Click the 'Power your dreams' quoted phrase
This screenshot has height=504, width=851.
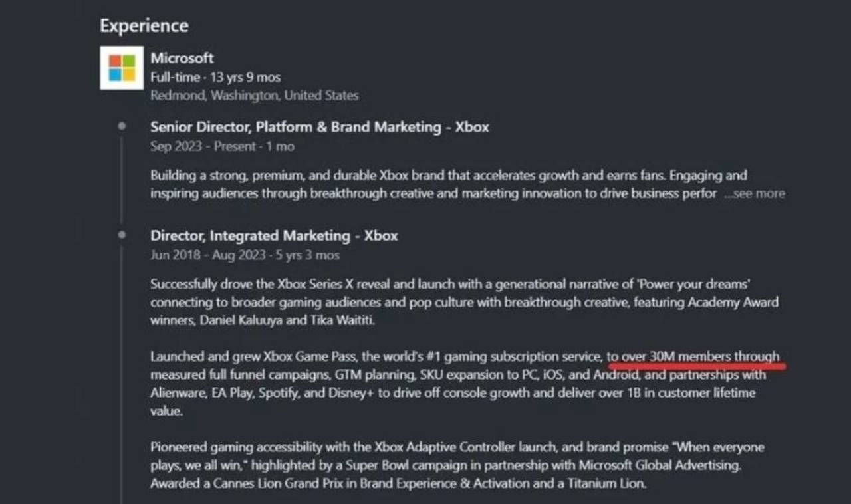tap(694, 284)
